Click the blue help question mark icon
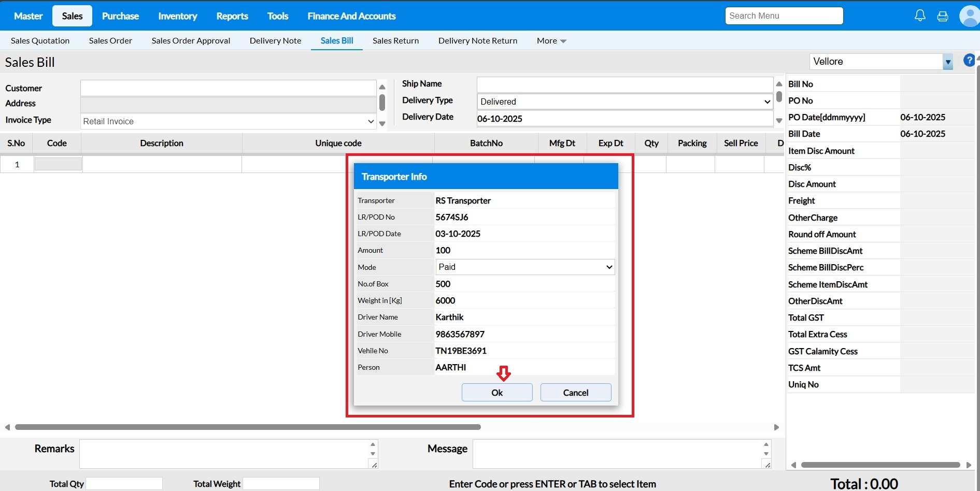 pos(969,61)
